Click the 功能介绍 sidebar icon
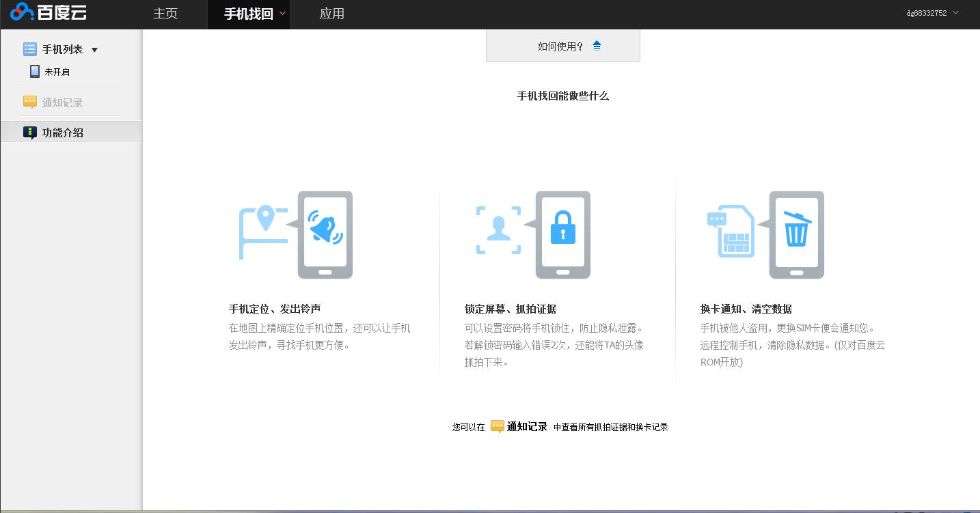Screen dimensions: 980x513 pos(30,131)
